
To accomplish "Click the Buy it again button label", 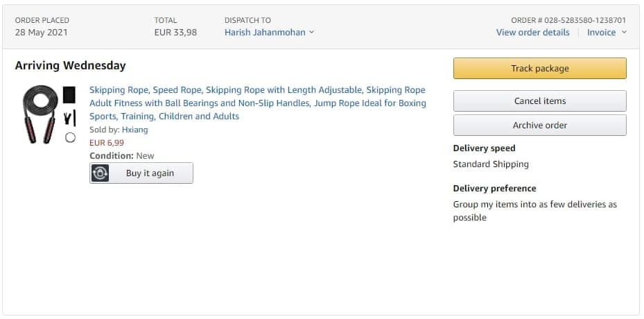I will [x=150, y=173].
